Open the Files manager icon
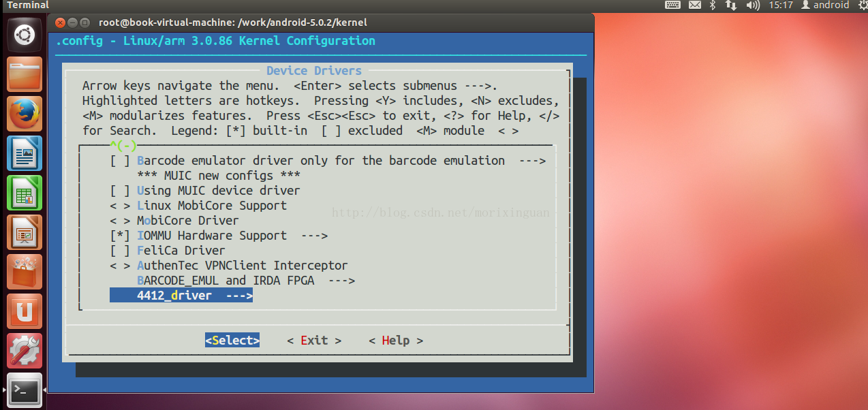Screen dimensions: 868x410 point(25,74)
